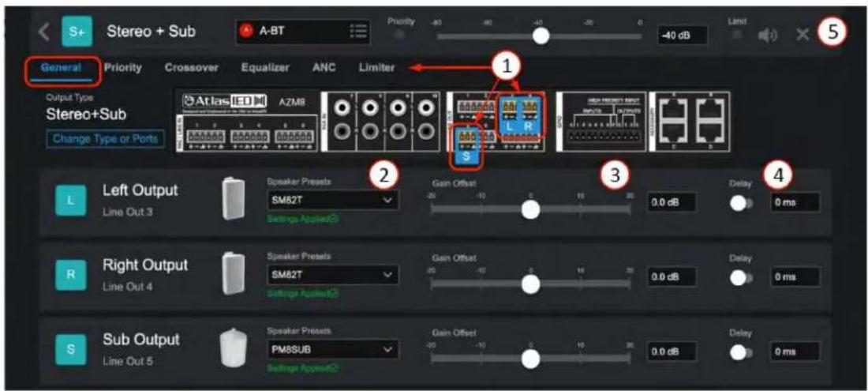Click the Right Output 0 ms delay field
The width and height of the screenshot is (868, 391).
coord(795,277)
